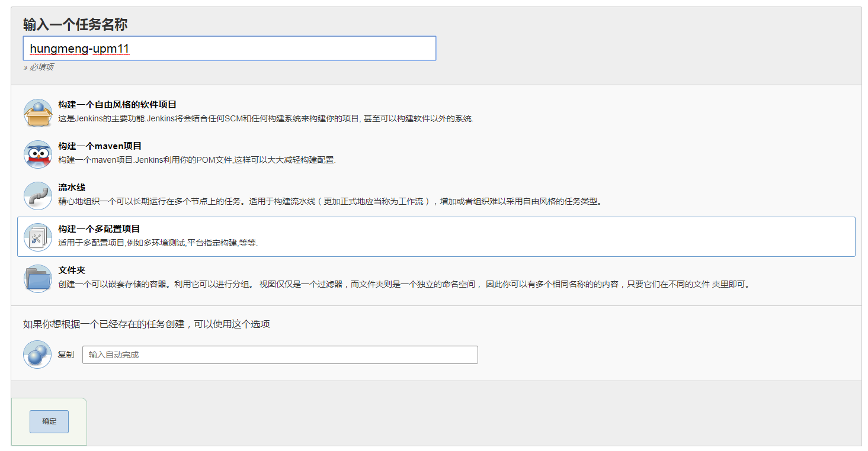Choose 构建一个maven项目 title
The image size is (868, 451).
click(100, 146)
